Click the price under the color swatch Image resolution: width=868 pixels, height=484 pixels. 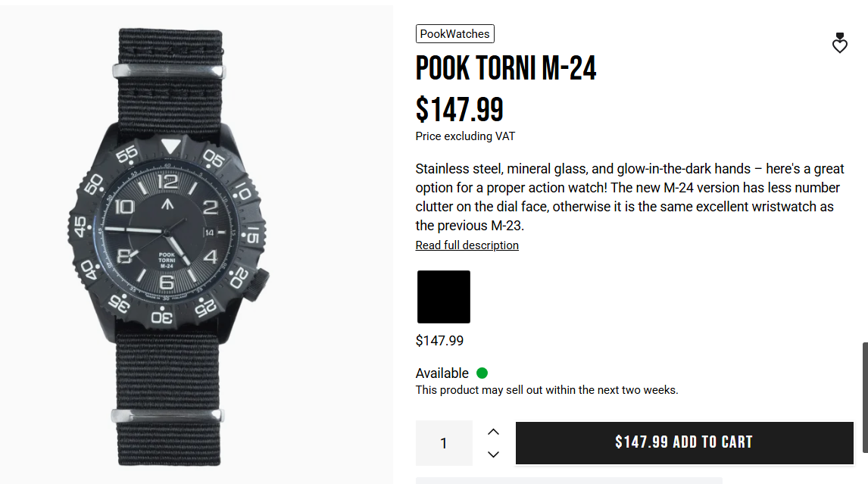pos(439,341)
